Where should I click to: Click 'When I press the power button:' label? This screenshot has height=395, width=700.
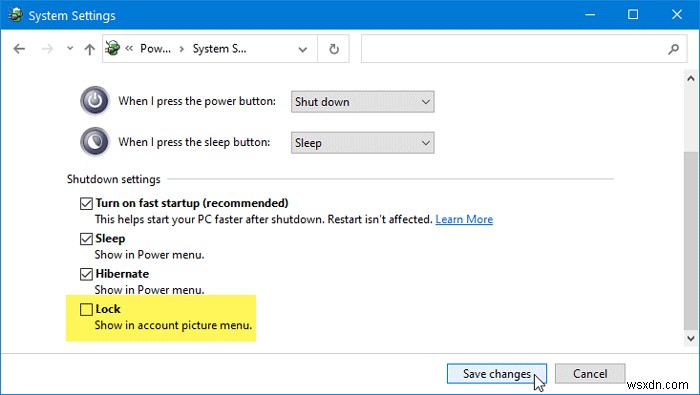pos(197,101)
